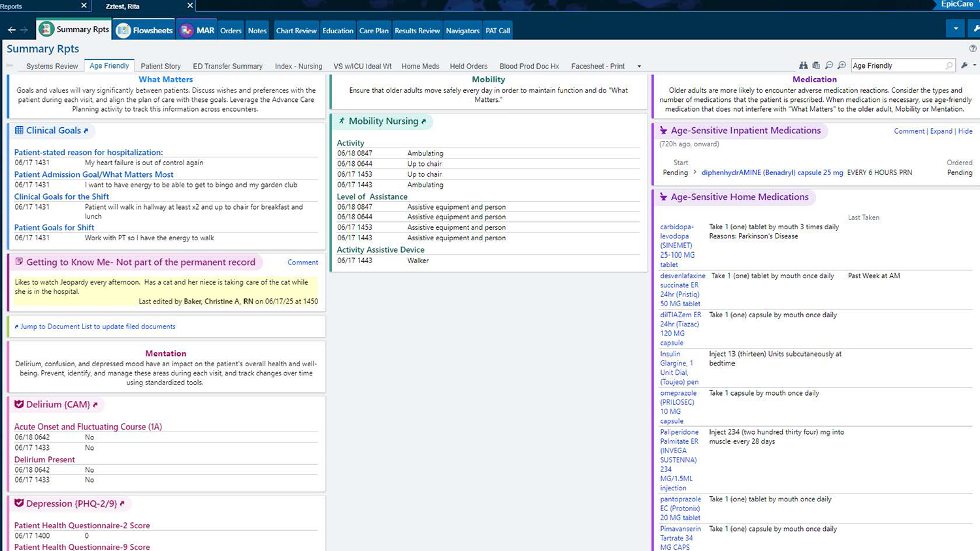
Task: Open the help question mark icon
Action: click(972, 49)
